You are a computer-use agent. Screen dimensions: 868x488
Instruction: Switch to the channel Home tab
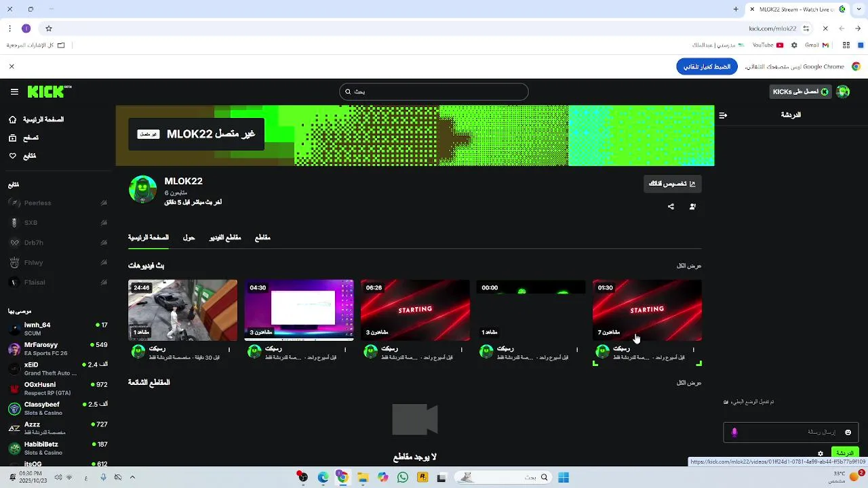(149, 238)
